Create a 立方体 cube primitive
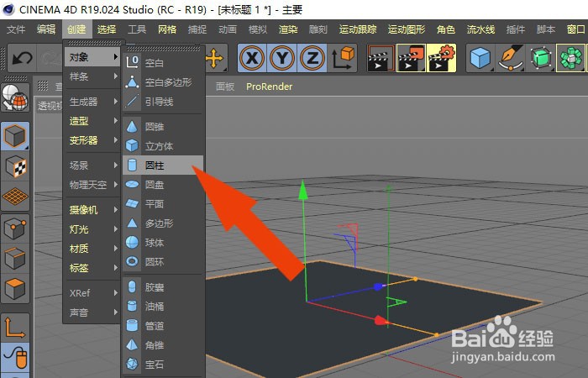Screen dimensions: 588x378 coord(163,146)
